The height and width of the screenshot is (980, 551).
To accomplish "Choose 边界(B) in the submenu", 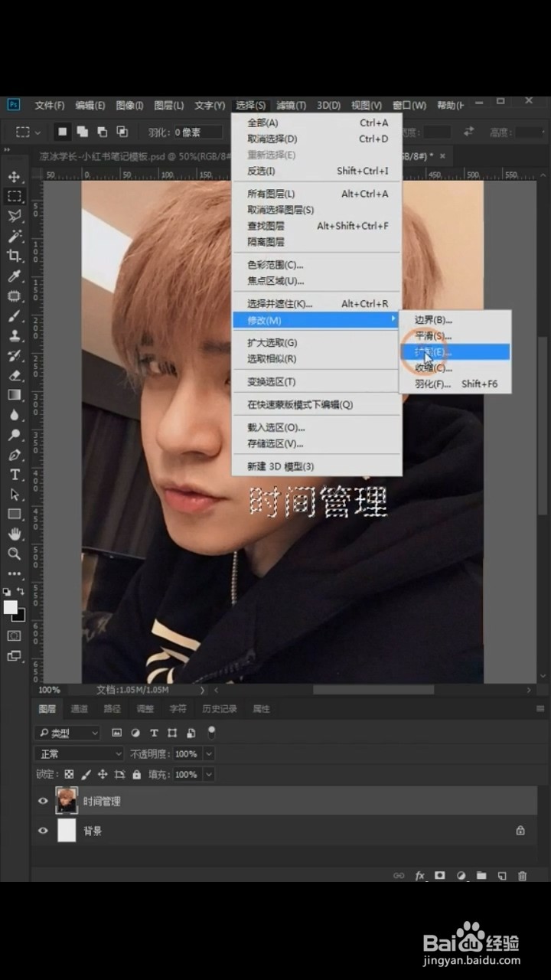I will (x=455, y=320).
